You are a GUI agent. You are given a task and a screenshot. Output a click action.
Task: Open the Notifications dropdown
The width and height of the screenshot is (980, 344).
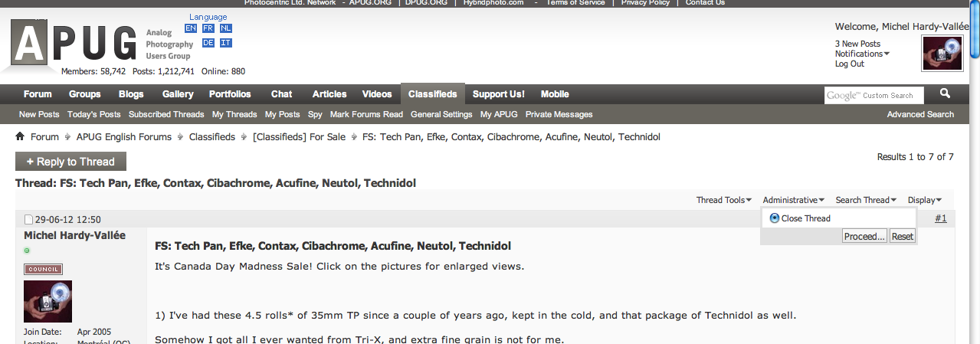point(862,54)
